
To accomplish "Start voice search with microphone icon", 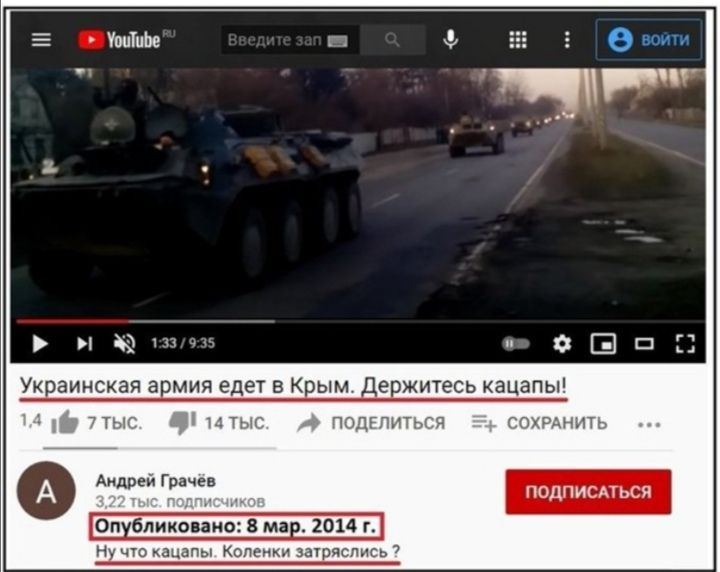I will [x=450, y=40].
